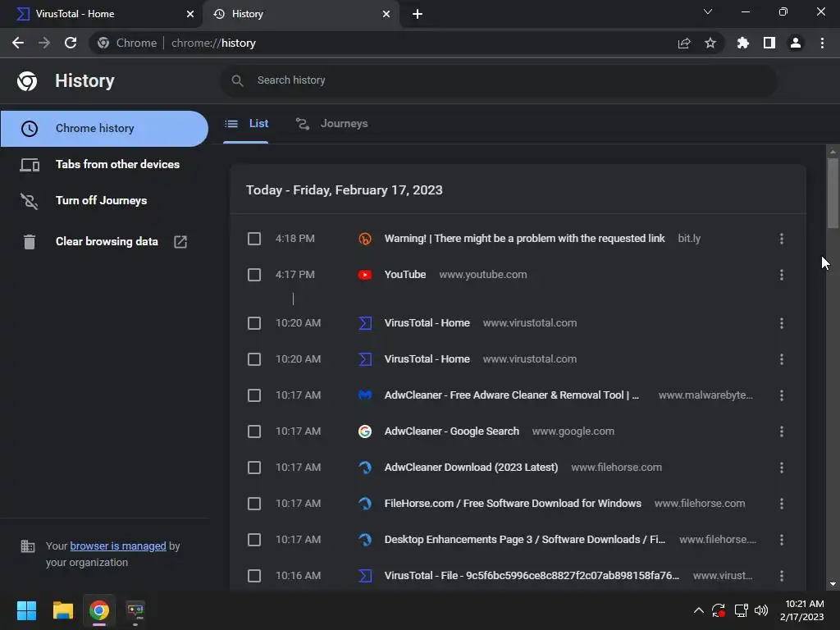Click the Malwarebytes favicon on AdwCleaner row

pos(365,395)
